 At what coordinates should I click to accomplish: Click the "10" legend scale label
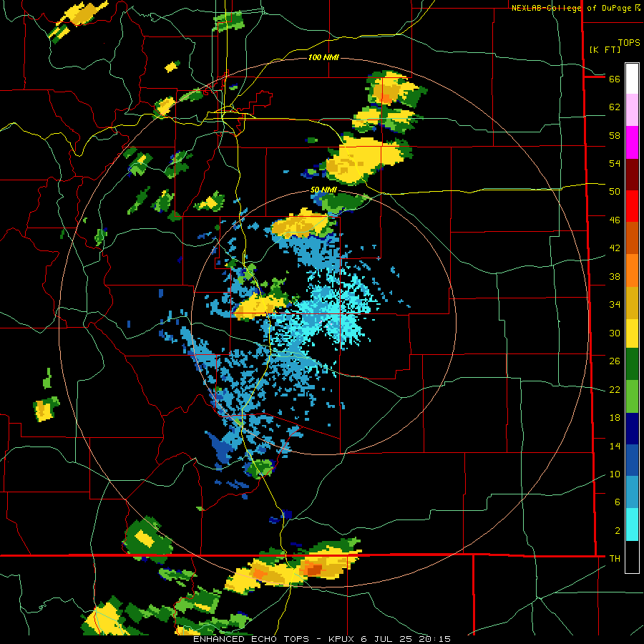[x=615, y=474]
